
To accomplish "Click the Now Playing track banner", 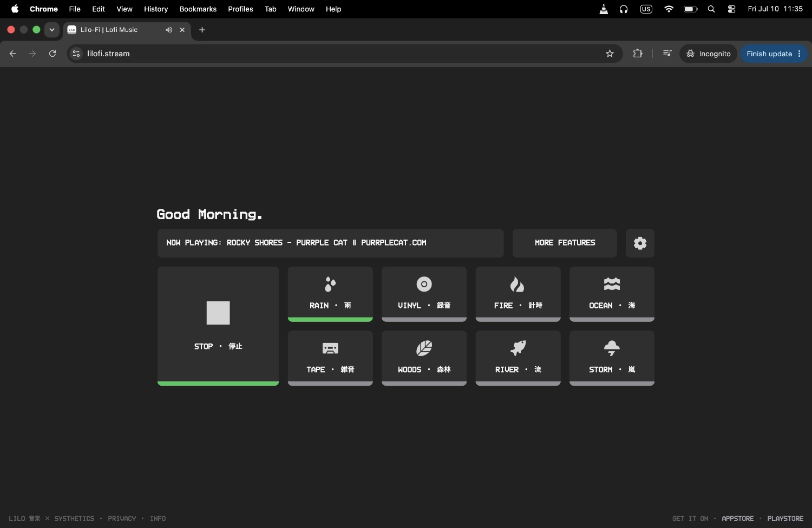I will (x=330, y=243).
